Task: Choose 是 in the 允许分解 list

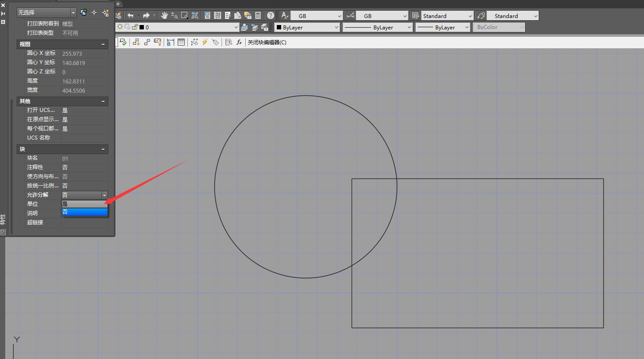Action: [84, 204]
